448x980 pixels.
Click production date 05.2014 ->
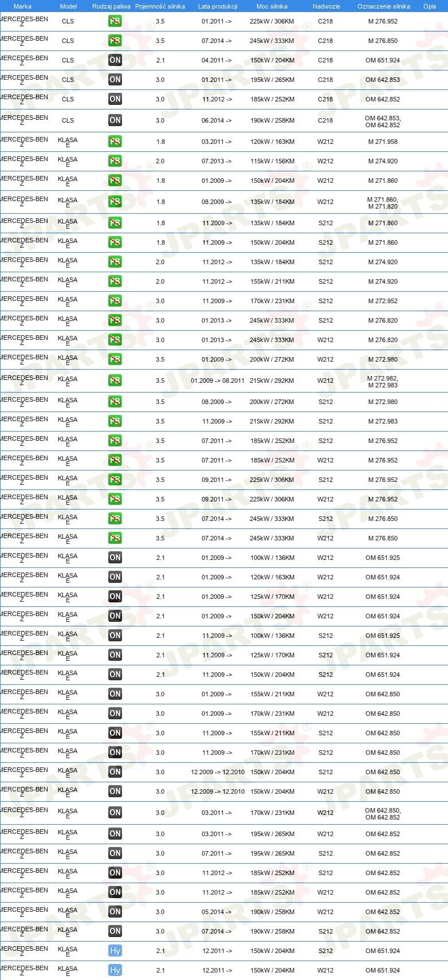coord(217,912)
